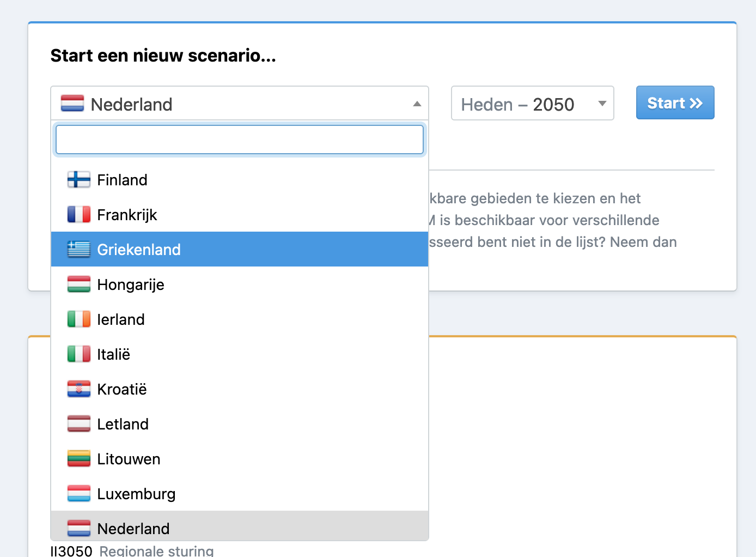This screenshot has height=557, width=756.
Task: Click the Start button
Action: (675, 102)
